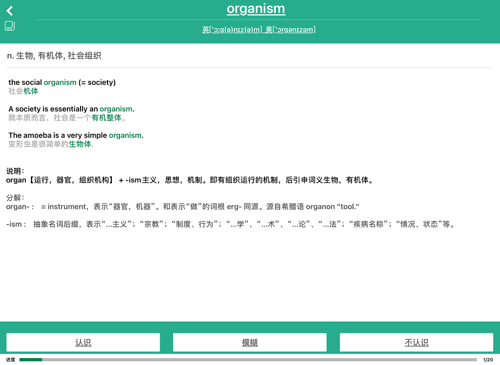Tap the word title 'organism'
This screenshot has height=365, width=500.
pos(256,9)
